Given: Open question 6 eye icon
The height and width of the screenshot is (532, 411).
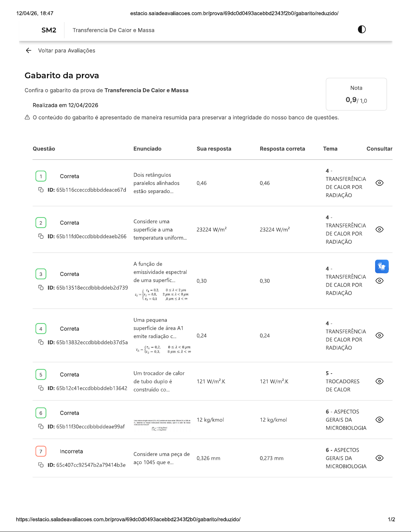Looking at the screenshot, I should pyautogui.click(x=379, y=420).
